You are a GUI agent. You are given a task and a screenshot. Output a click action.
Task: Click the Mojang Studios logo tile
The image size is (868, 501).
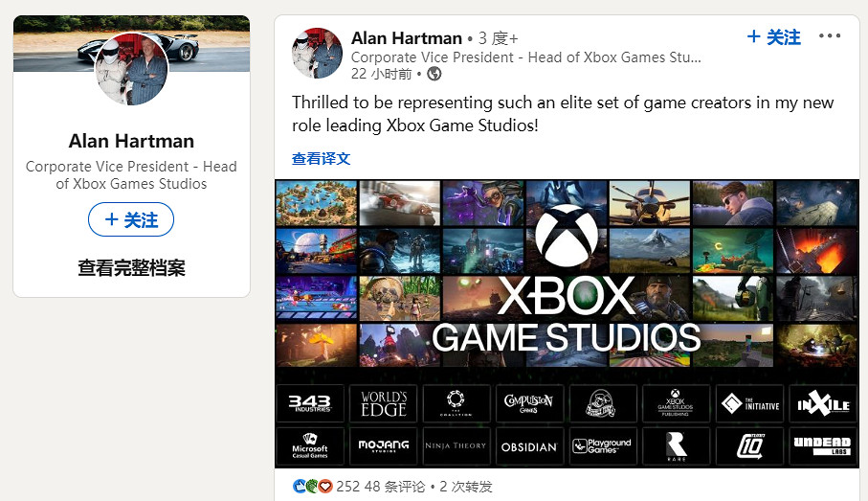point(383,445)
